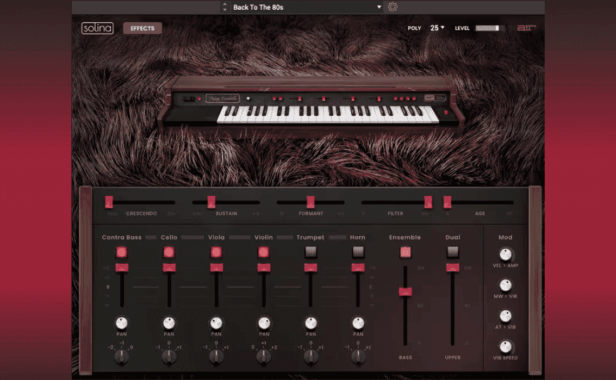The width and height of the screenshot is (616, 380).
Task: Enable the Dual mode button
Action: click(453, 252)
